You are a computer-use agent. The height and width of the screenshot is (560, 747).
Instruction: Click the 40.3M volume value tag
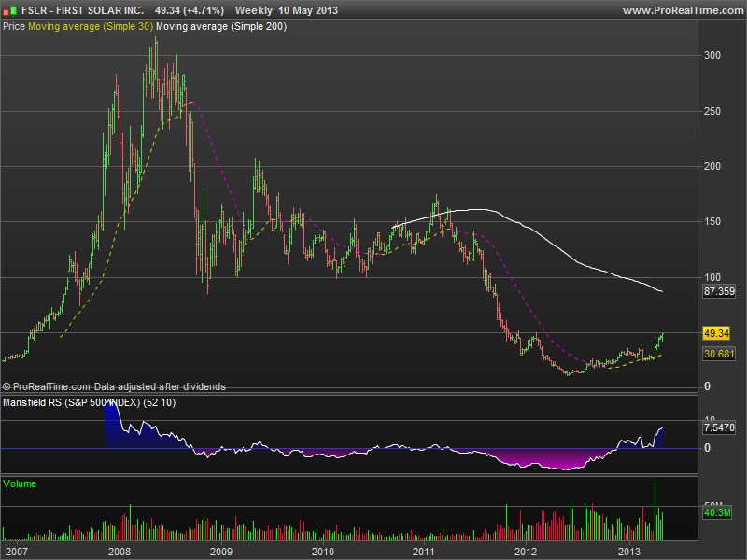click(x=717, y=511)
